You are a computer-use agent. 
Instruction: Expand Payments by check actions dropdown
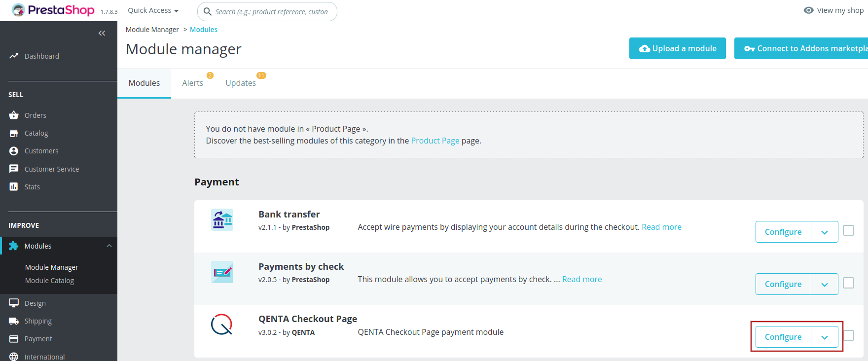(x=825, y=284)
